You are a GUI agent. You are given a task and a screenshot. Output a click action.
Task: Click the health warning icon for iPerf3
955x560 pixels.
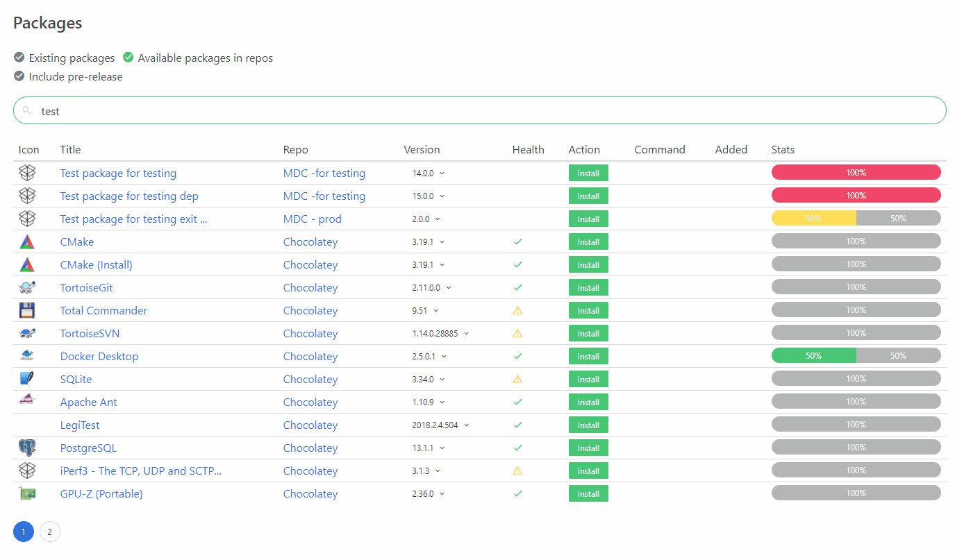(x=517, y=470)
